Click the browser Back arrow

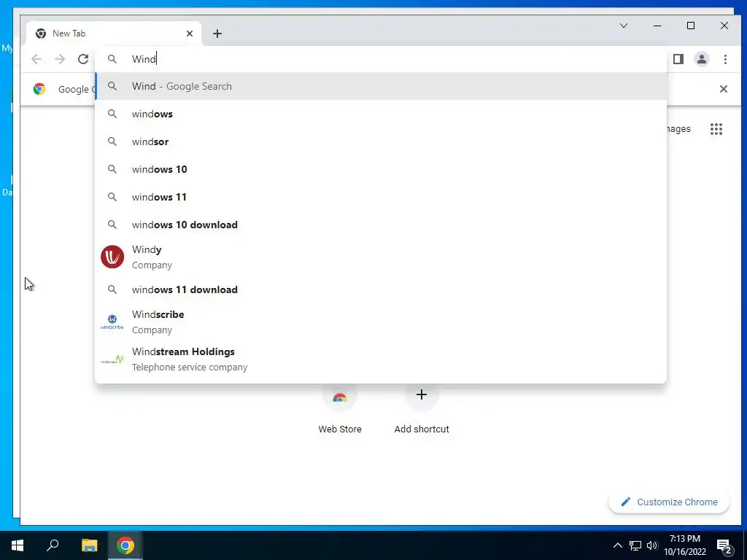pos(36,59)
